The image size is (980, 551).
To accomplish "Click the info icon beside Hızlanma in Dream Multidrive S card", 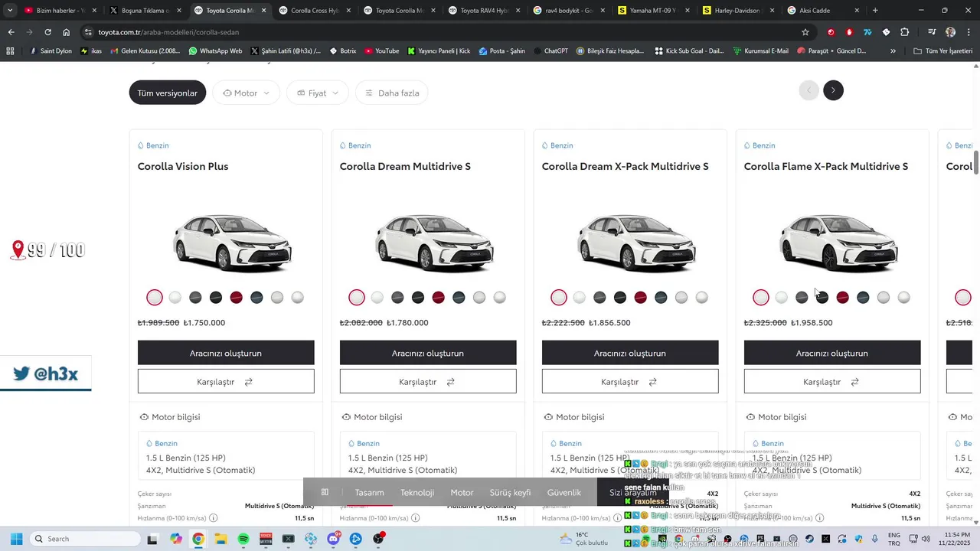I will tap(415, 518).
